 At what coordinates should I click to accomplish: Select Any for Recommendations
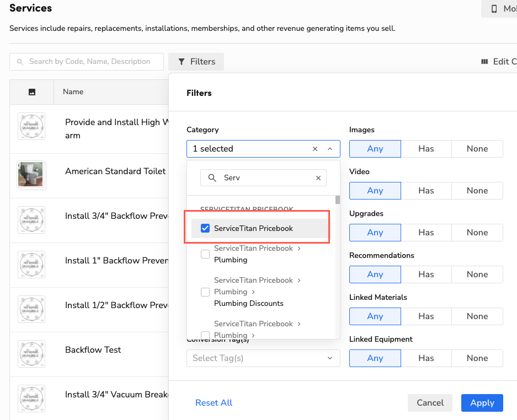point(375,274)
